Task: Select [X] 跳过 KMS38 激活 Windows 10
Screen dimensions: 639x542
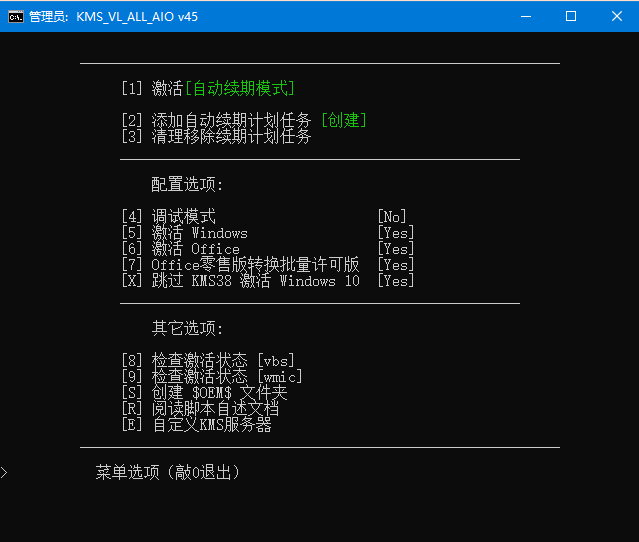Action: pos(240,281)
